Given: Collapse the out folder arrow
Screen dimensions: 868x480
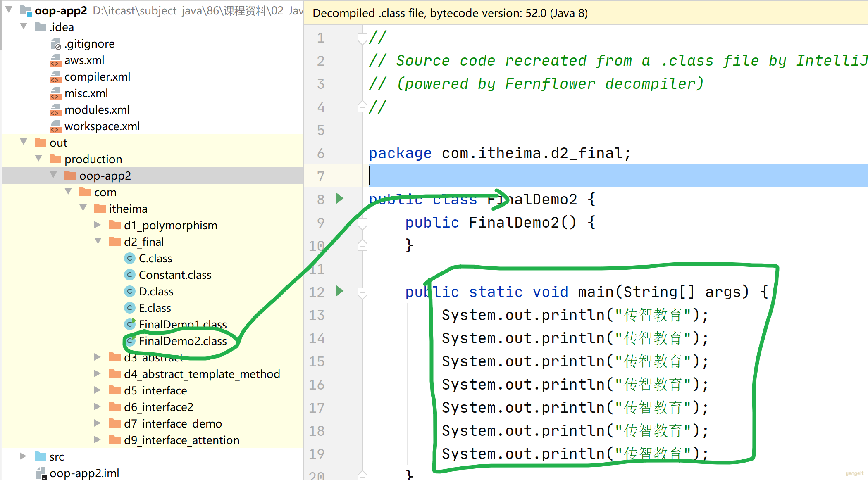Looking at the screenshot, I should [x=24, y=142].
